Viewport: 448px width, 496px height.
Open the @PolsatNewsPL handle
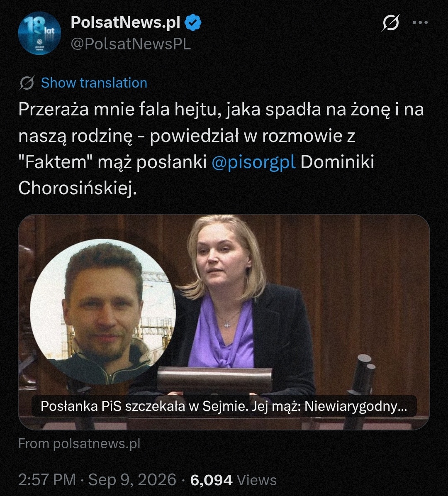(x=131, y=44)
